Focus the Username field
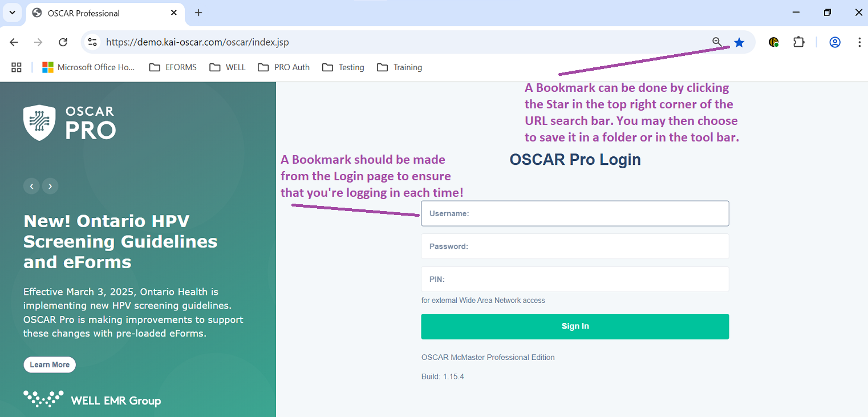 (575, 213)
